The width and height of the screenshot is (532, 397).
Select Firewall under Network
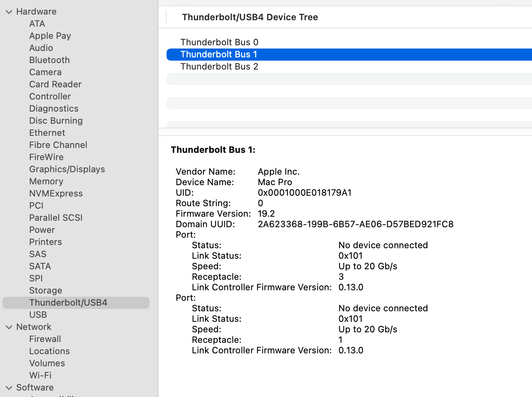click(x=45, y=339)
